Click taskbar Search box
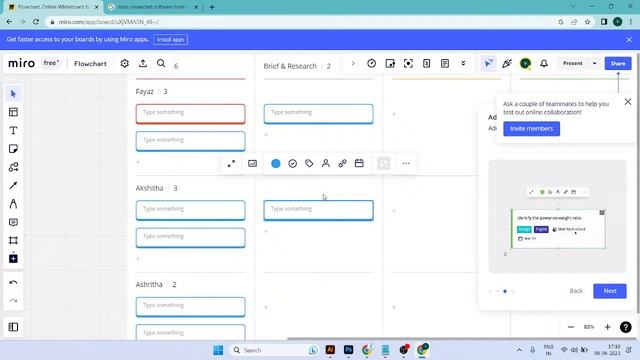 click(x=275, y=350)
